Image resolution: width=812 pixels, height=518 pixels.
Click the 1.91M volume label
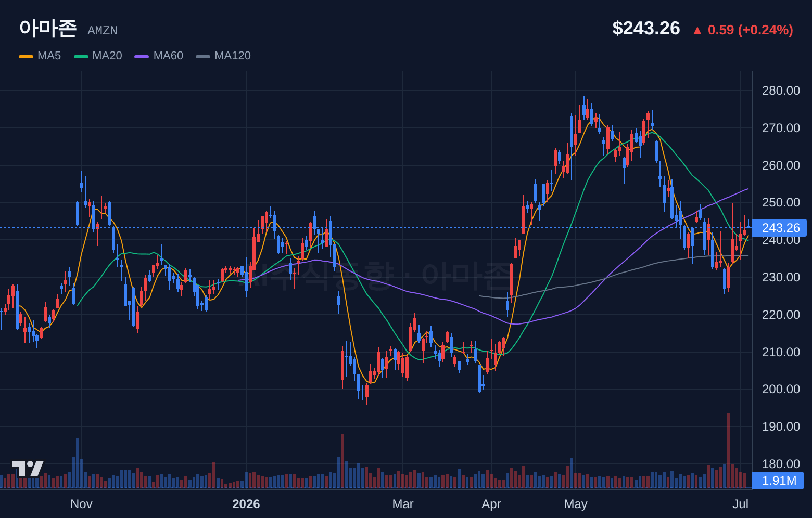(x=778, y=481)
